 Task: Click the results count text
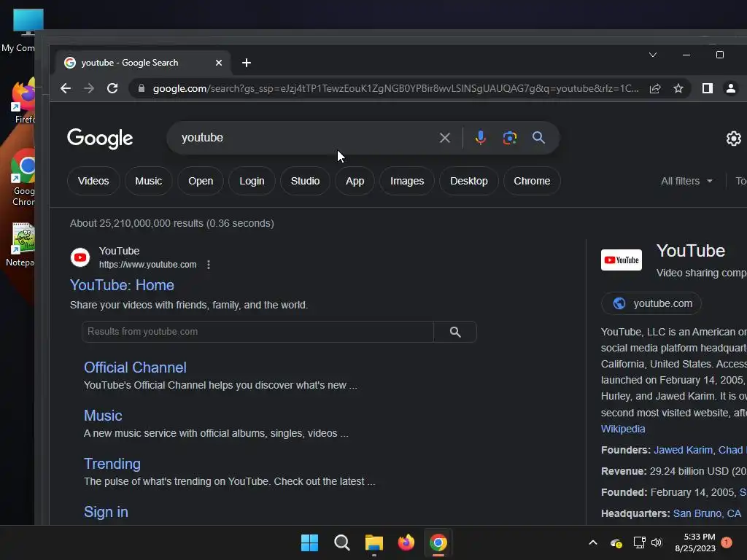(x=172, y=223)
